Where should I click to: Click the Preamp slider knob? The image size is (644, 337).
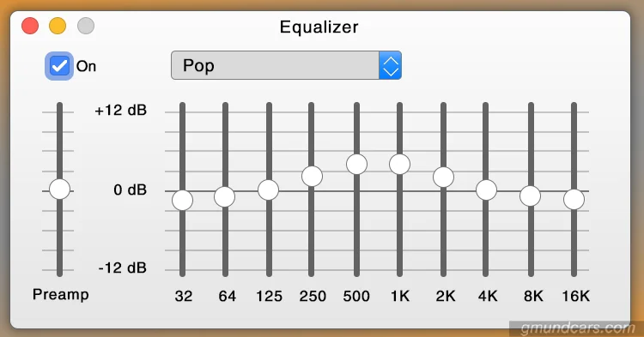pos(59,190)
